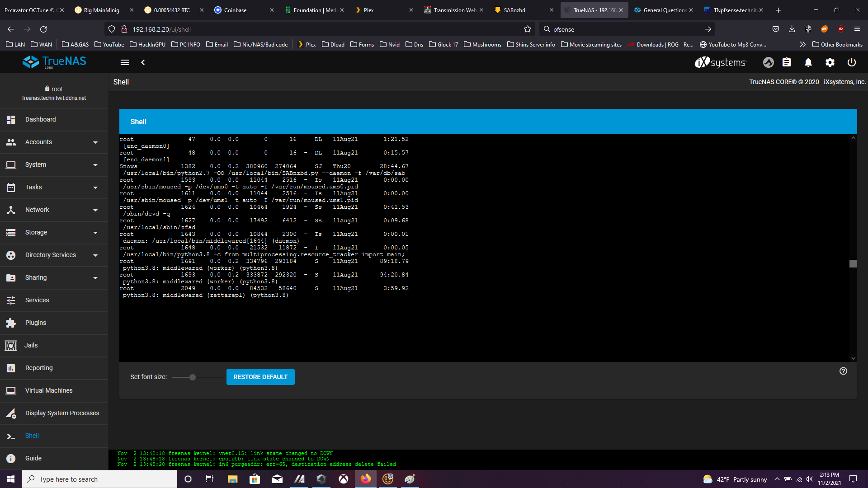Click the address bar URL

[161, 29]
